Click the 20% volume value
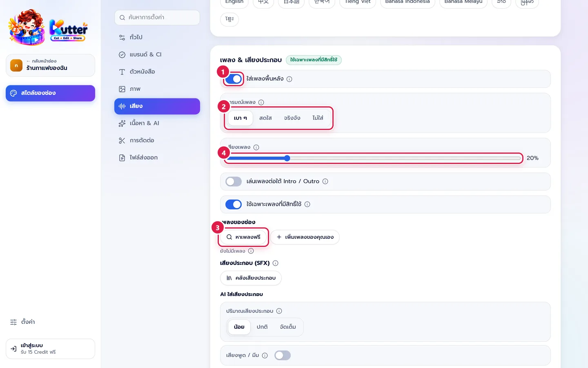 click(532, 158)
